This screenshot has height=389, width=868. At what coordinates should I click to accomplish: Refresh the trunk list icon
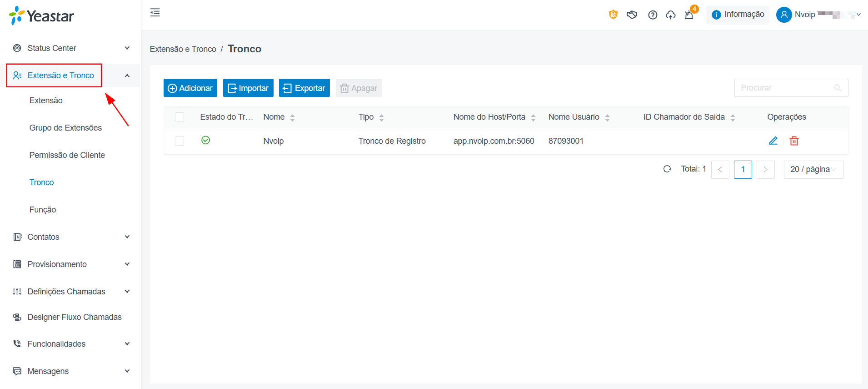click(x=667, y=169)
